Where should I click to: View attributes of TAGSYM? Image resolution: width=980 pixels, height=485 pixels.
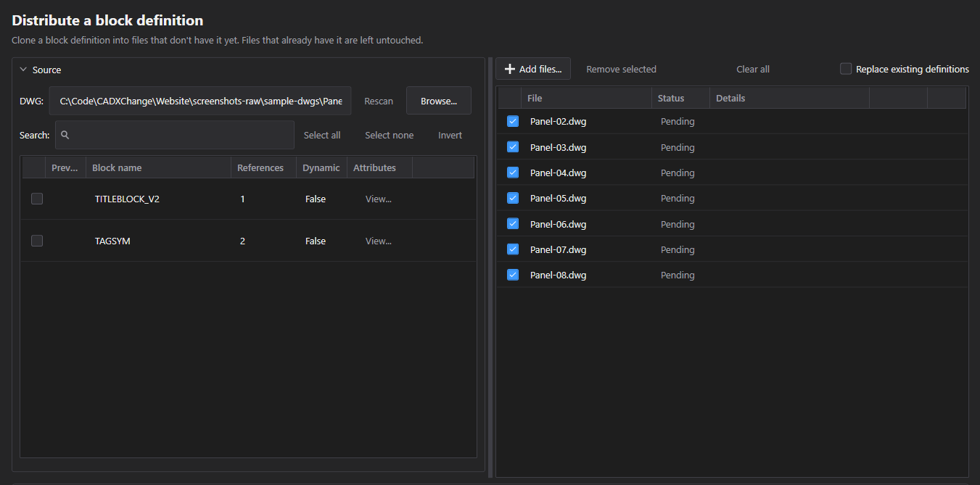(379, 241)
